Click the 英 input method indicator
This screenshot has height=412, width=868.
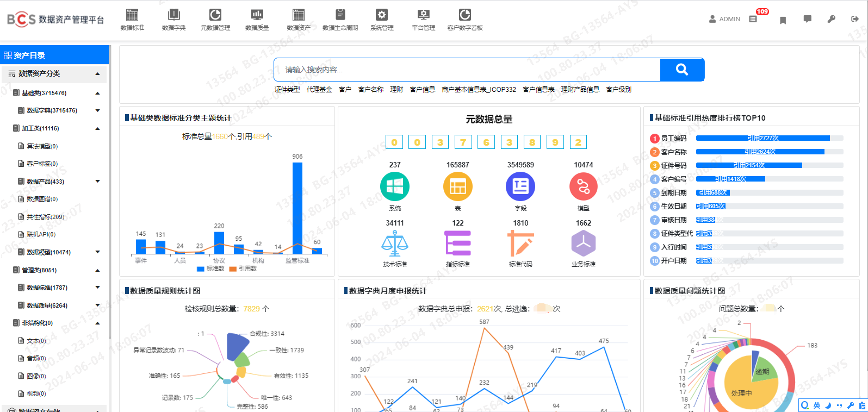coord(816,405)
